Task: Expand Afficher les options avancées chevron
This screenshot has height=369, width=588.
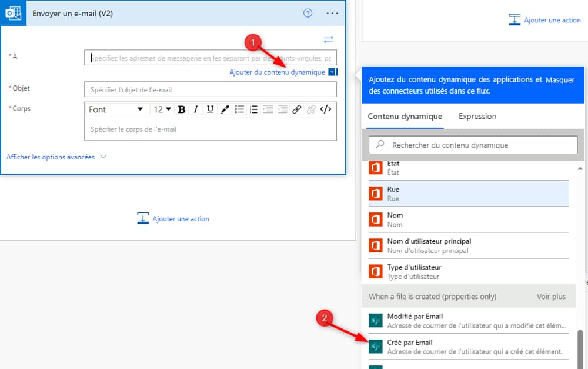Action: pos(103,157)
